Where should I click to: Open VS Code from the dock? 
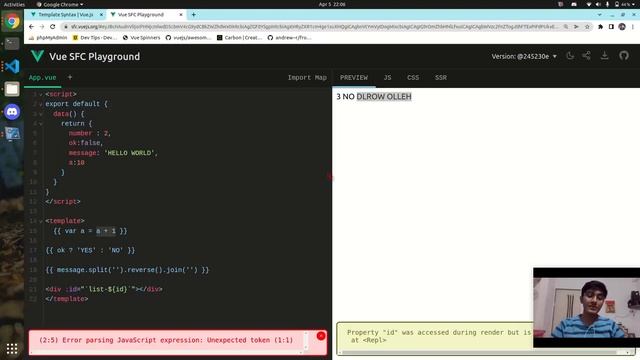[12, 66]
